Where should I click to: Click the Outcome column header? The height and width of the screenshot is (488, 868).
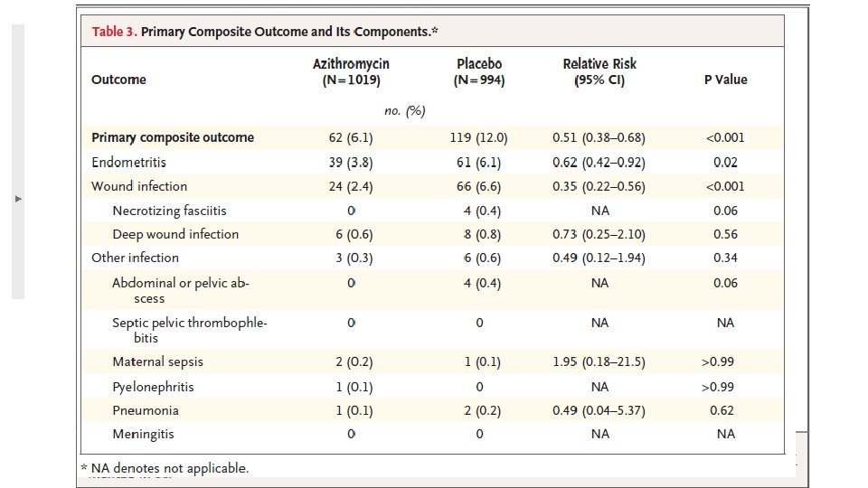pyautogui.click(x=118, y=80)
